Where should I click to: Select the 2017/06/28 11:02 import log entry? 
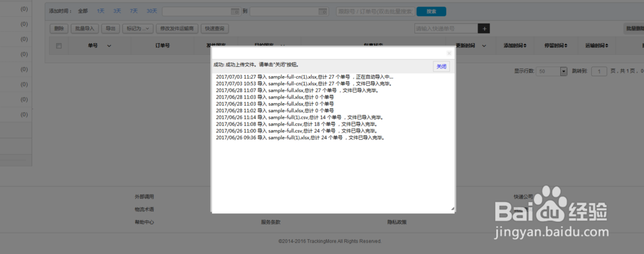[x=275, y=110]
